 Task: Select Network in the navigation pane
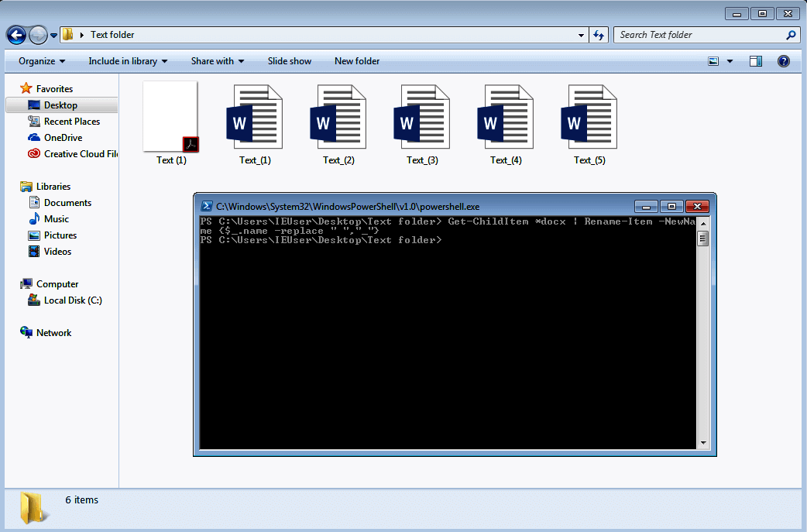click(x=52, y=332)
